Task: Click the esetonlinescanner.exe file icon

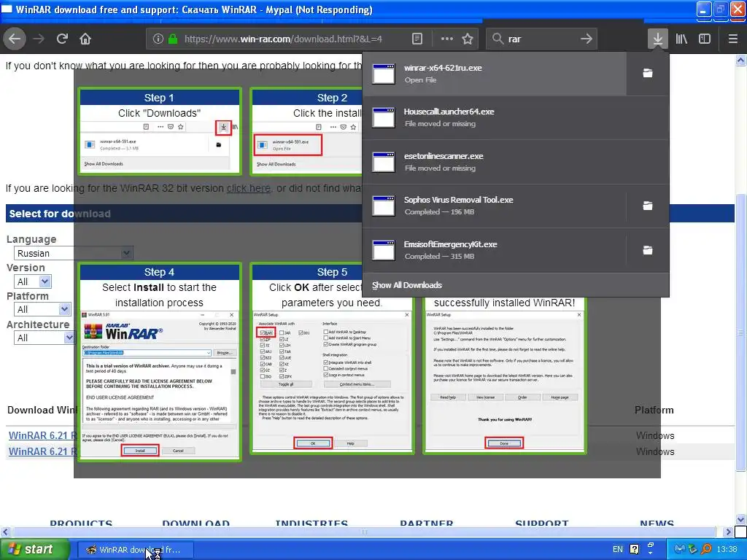Action: 384,162
